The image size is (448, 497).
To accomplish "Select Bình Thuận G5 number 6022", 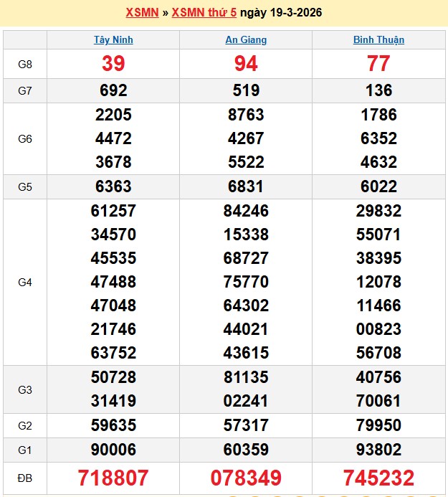I will coord(378,186).
